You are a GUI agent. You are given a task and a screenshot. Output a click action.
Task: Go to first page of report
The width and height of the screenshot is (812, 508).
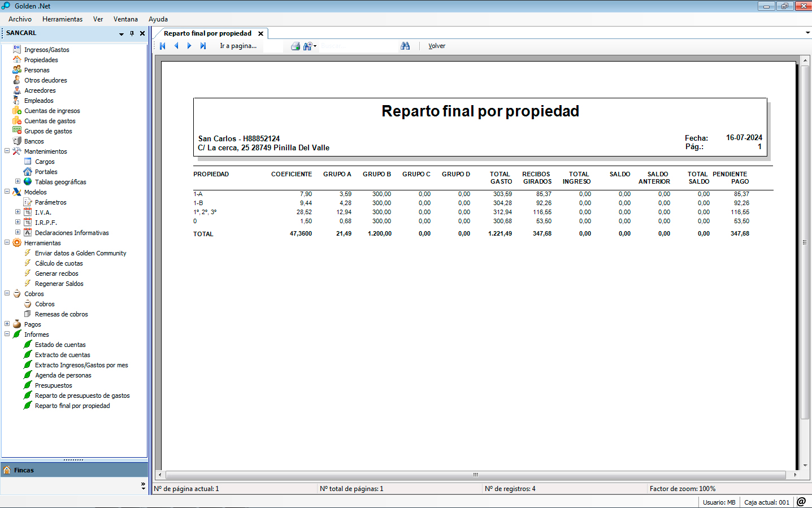tap(163, 46)
